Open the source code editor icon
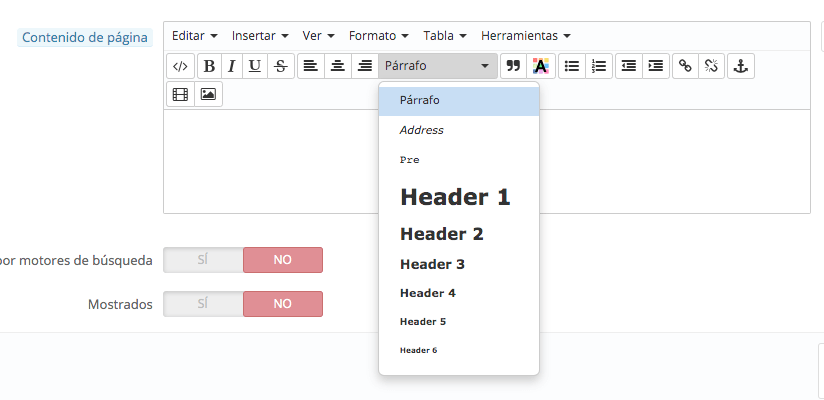 [180, 66]
